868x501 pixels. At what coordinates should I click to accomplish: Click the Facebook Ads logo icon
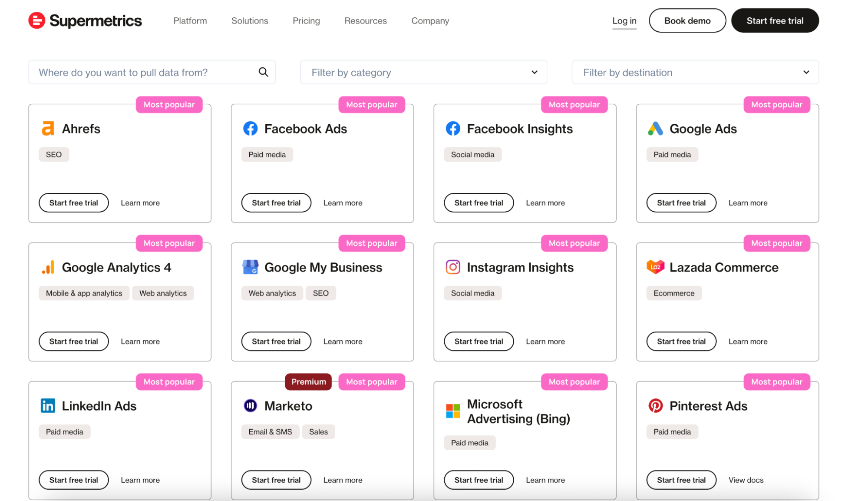tap(250, 128)
